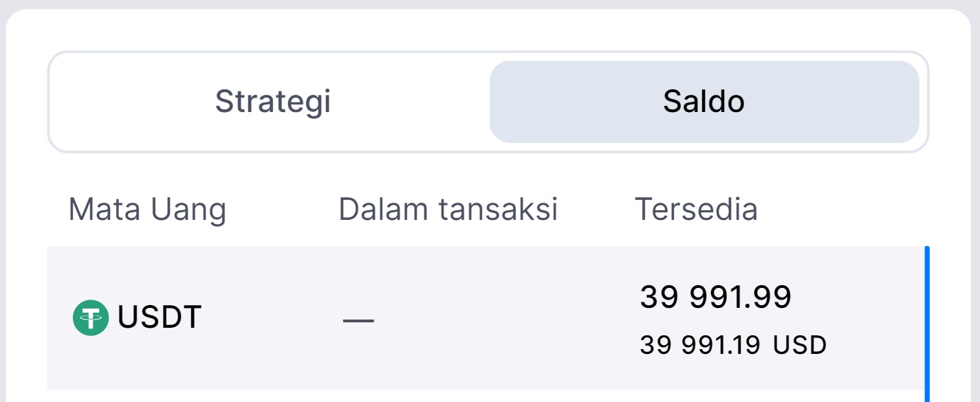Click the Tersedia column header
This screenshot has height=402, width=980.
(695, 209)
